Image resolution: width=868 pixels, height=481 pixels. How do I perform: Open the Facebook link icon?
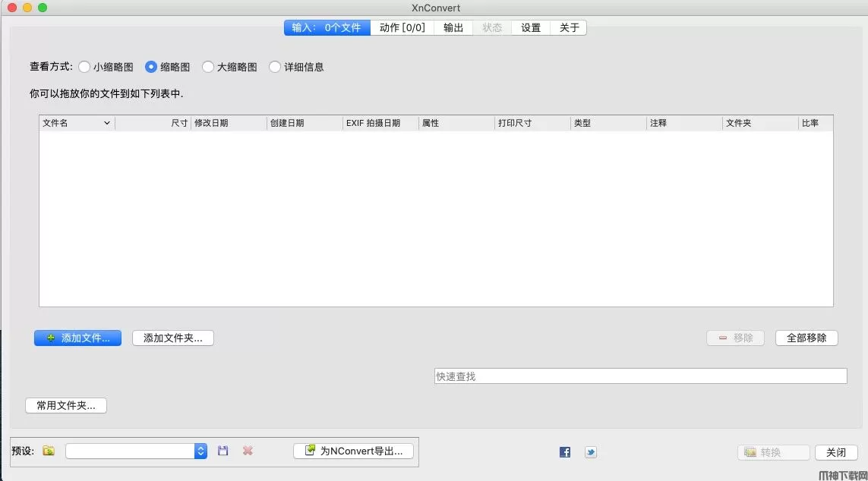coord(565,452)
